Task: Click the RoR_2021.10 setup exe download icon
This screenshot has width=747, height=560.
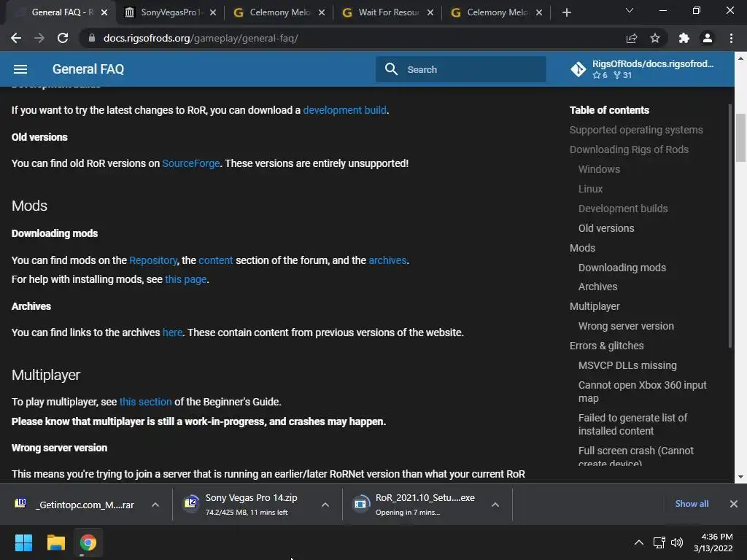Action: coord(360,502)
